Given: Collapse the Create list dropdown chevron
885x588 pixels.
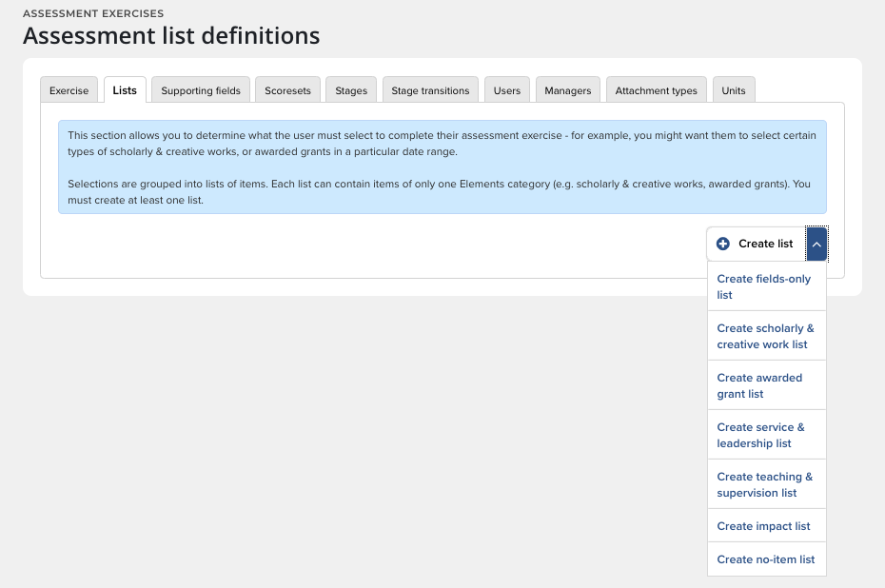Looking at the screenshot, I should (816, 244).
